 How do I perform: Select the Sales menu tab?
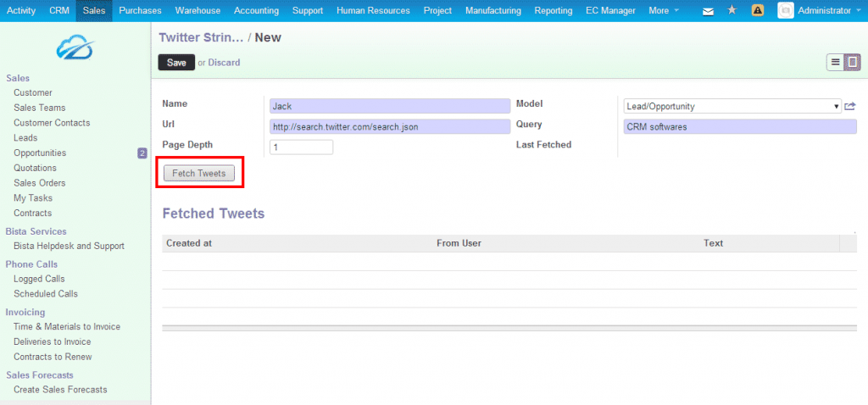(x=94, y=10)
